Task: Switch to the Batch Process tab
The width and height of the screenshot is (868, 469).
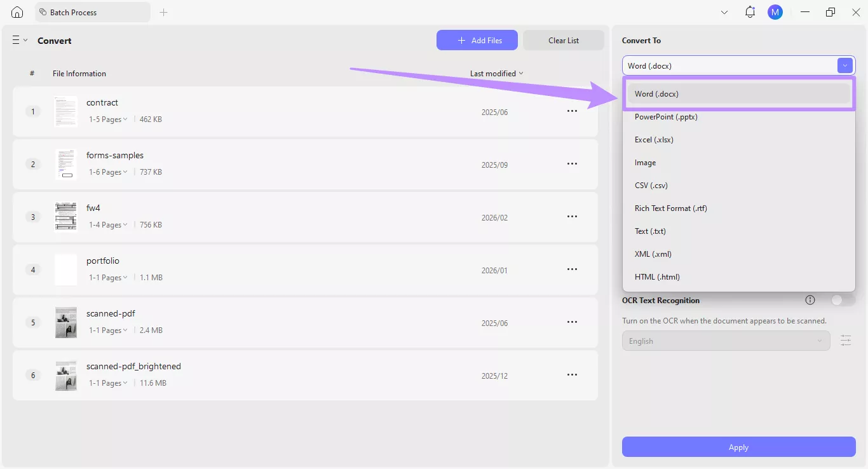Action: (x=92, y=11)
